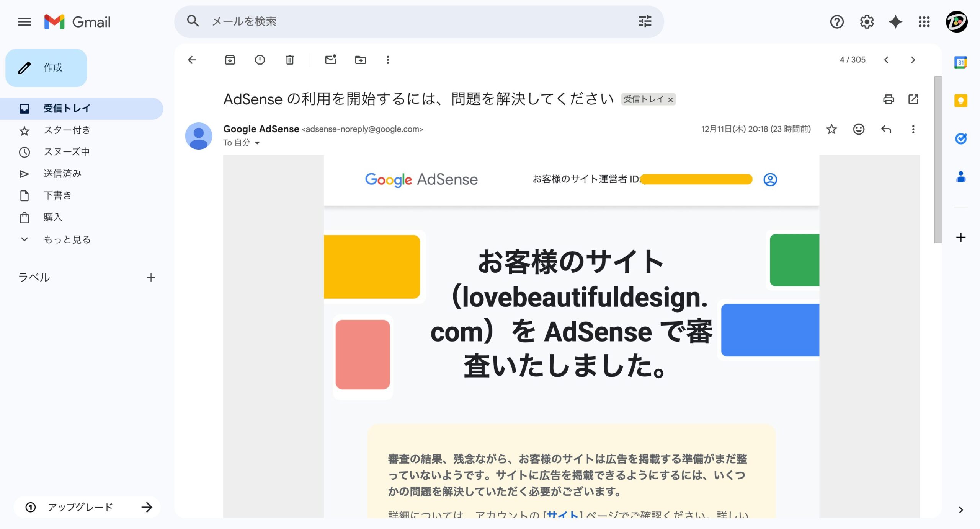Archive this AdSense email
The height and width of the screenshot is (529, 980).
click(x=230, y=60)
